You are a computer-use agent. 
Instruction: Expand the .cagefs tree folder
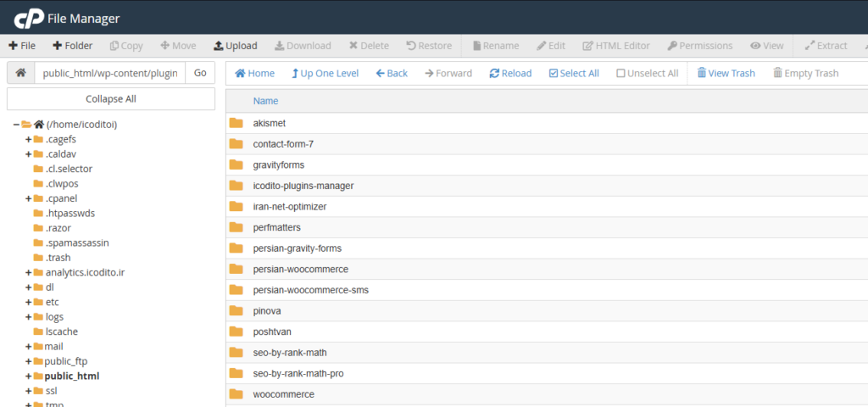(x=28, y=140)
